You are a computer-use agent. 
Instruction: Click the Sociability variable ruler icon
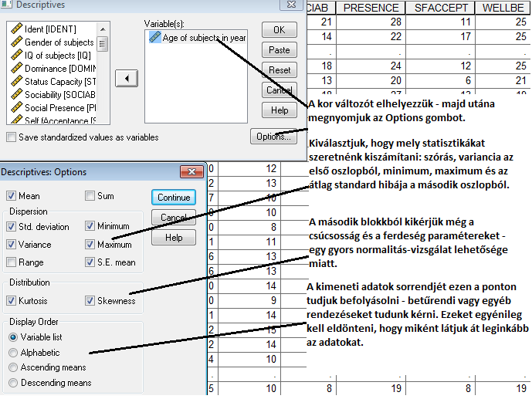click(x=15, y=95)
